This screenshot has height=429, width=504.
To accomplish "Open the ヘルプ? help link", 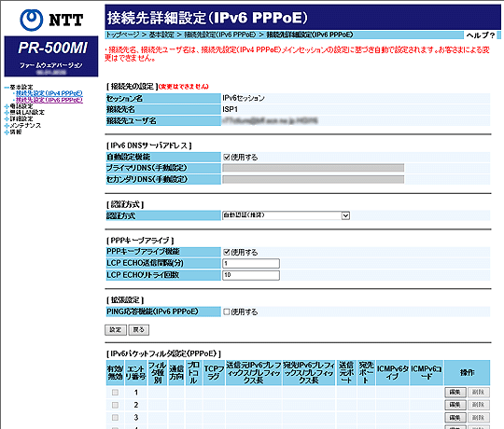I will point(481,35).
